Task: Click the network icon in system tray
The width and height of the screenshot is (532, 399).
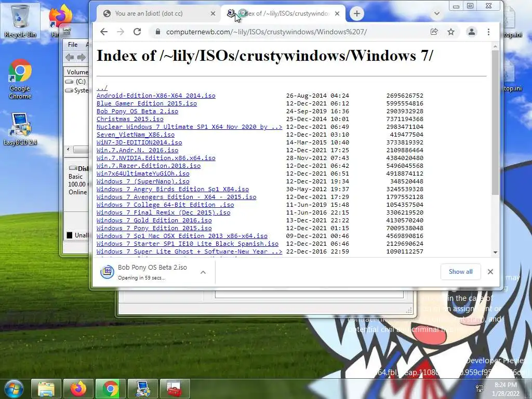Action: point(480,389)
